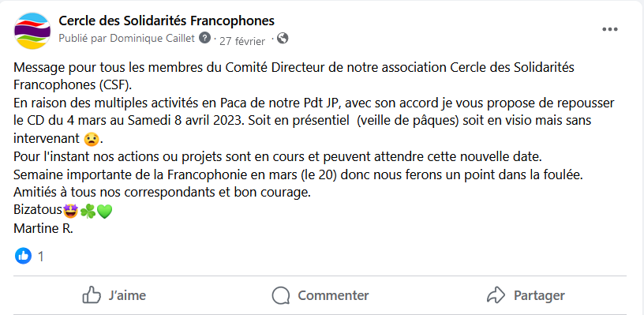Click the green heart emoji
Image resolution: width=644 pixels, height=315 pixels.
tap(104, 212)
